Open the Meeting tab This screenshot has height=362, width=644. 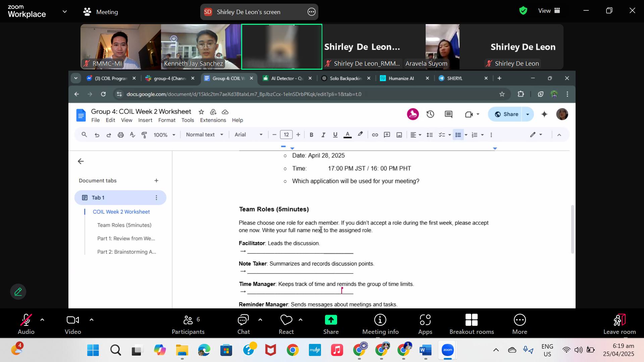[x=101, y=12]
